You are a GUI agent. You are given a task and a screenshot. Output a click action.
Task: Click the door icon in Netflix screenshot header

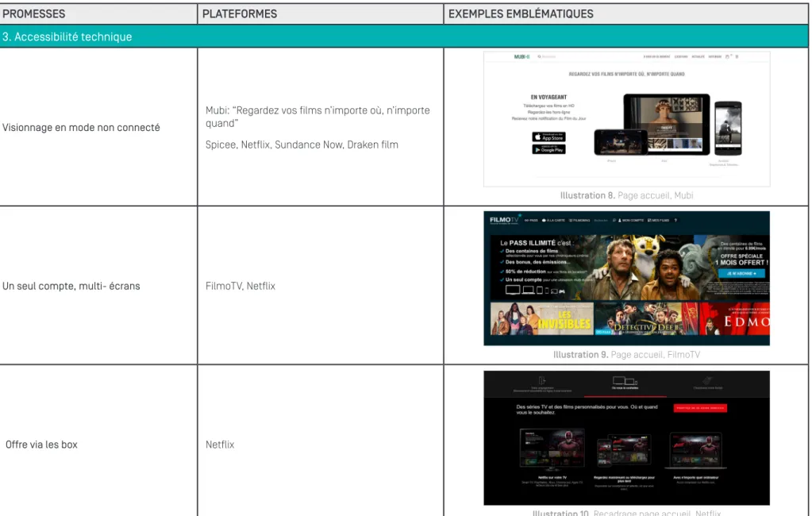pyautogui.click(x=542, y=380)
